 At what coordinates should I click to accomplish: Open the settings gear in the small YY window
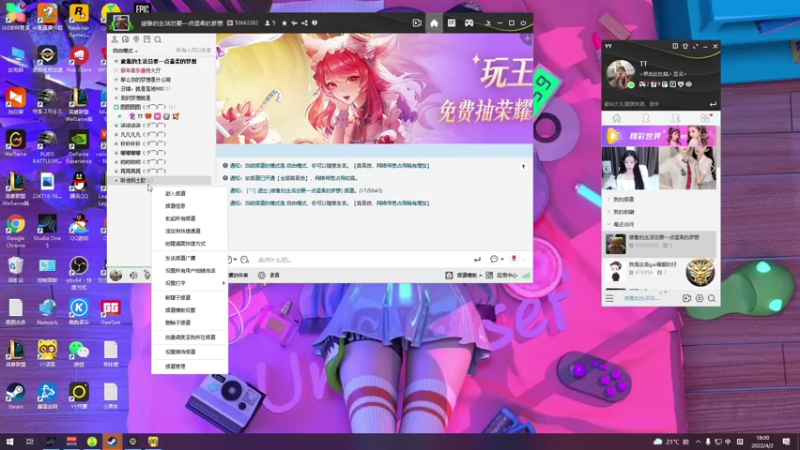[699, 298]
